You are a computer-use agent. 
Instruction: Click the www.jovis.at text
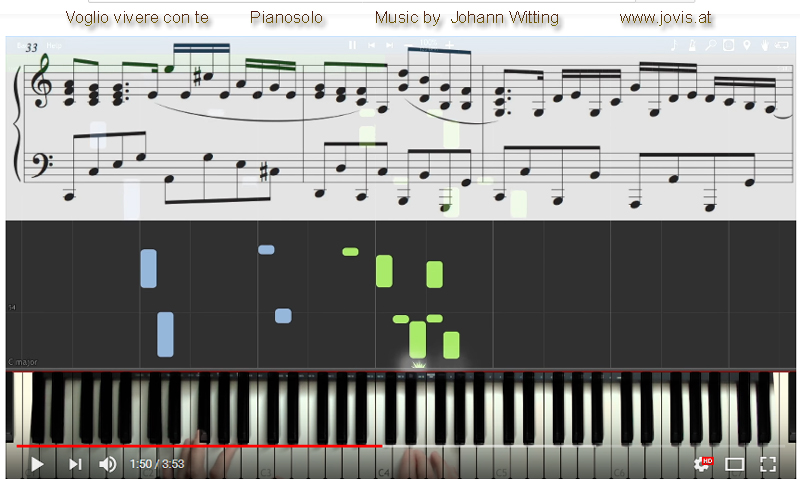(x=665, y=17)
